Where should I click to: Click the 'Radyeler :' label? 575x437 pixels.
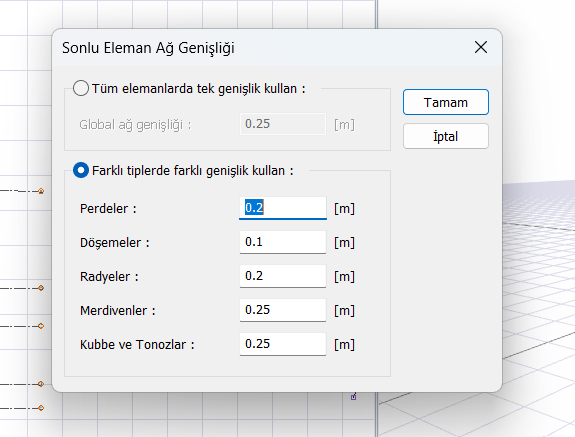coord(109,276)
